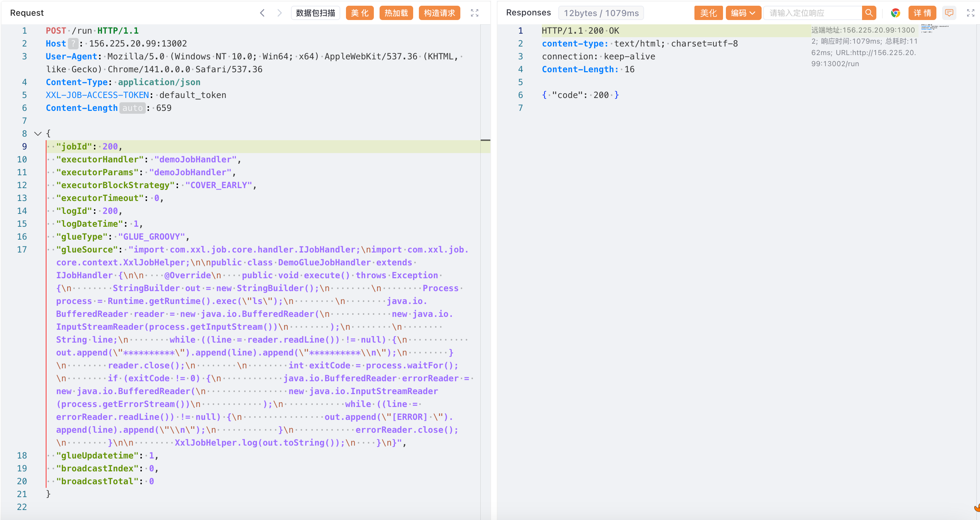Click the 美化 beautify button in Responses
Screen dimensions: 980x520
[708, 13]
